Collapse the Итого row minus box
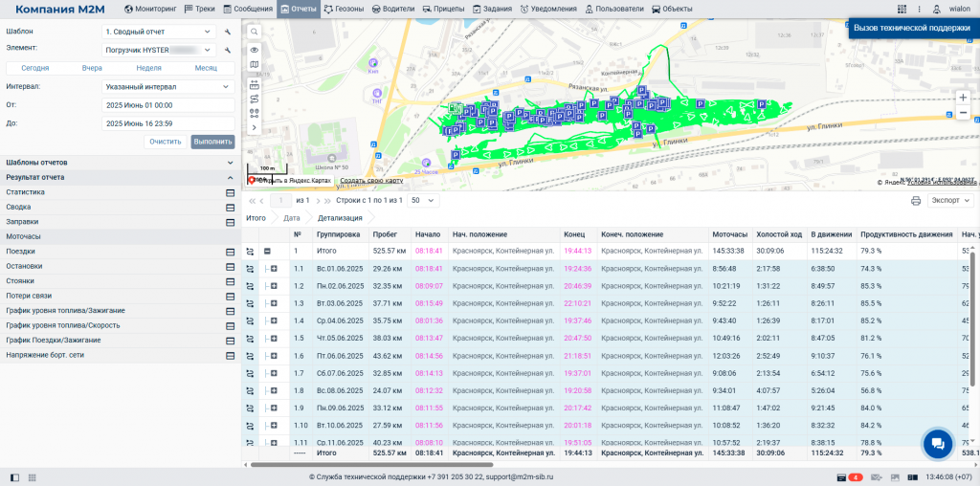980x486 pixels. tap(267, 251)
